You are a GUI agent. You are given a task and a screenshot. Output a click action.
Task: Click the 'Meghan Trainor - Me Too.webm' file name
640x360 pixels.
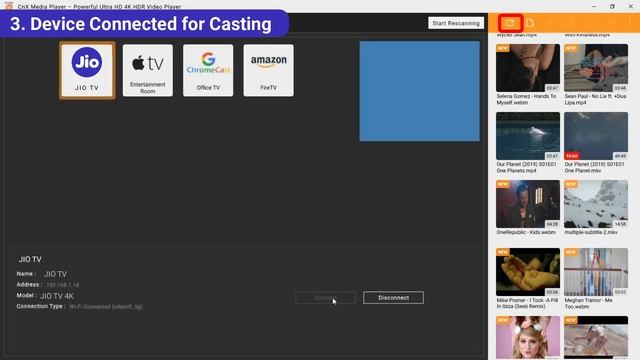589,303
